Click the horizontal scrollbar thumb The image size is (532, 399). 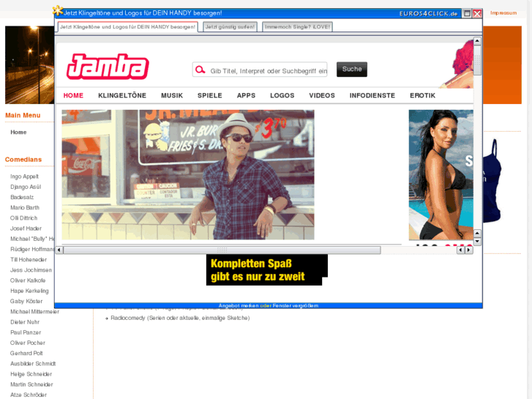coord(222,250)
